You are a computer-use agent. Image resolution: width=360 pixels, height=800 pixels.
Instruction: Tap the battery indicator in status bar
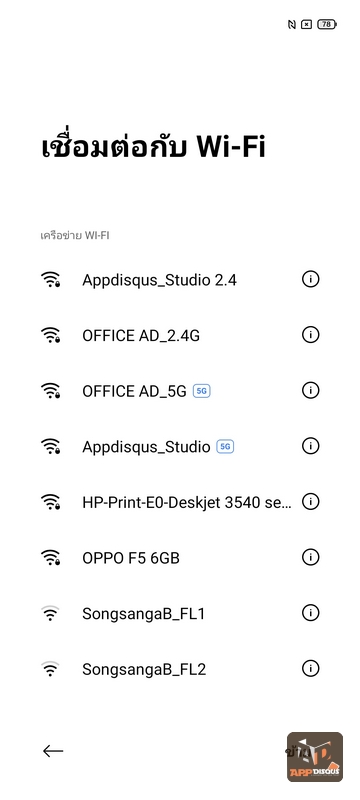(x=327, y=24)
